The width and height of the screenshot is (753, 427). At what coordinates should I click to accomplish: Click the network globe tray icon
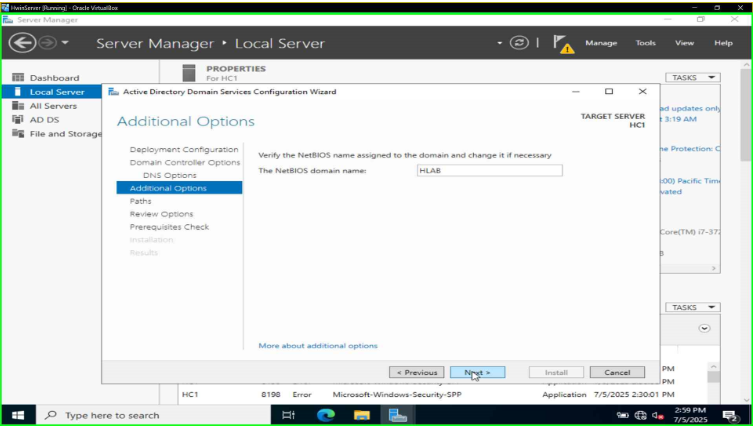tap(641, 415)
